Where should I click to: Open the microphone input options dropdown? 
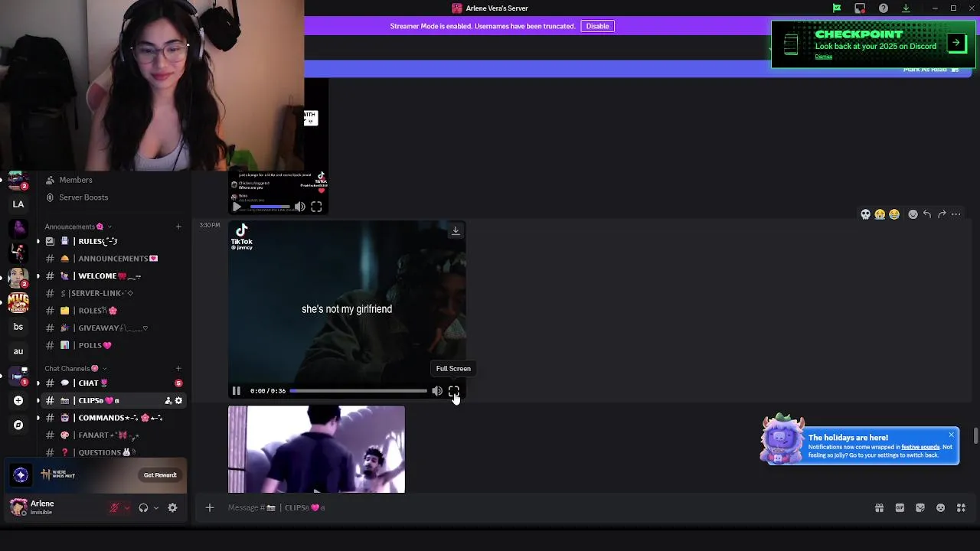(x=126, y=507)
